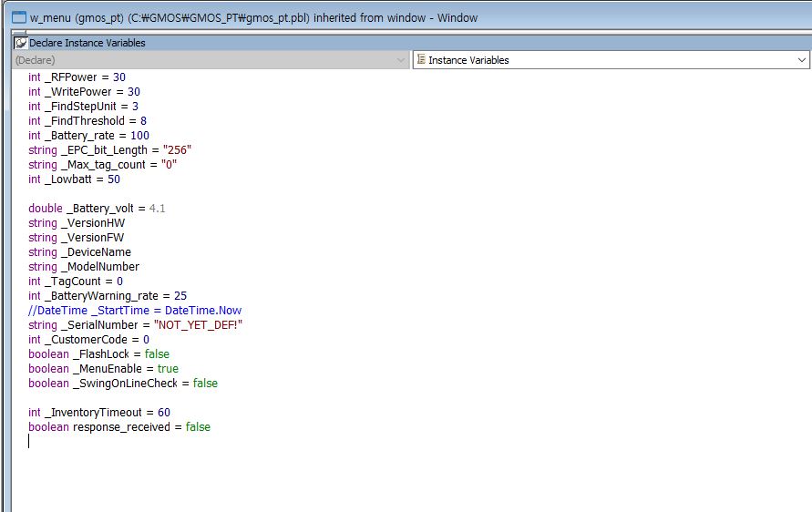Click the "256" value of _EPC_bit_Length
This screenshot has width=812, height=512.
point(175,150)
